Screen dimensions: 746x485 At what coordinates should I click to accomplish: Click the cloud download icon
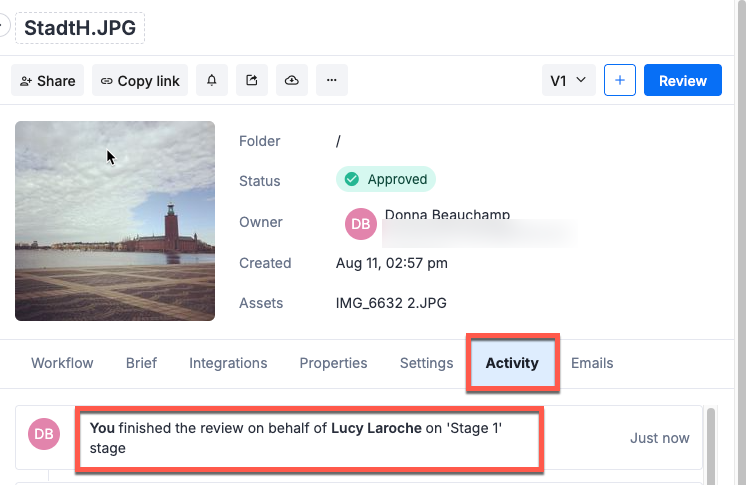click(292, 81)
